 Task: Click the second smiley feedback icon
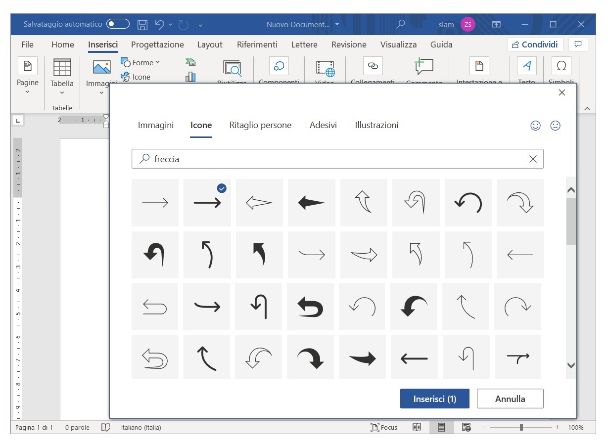(555, 126)
